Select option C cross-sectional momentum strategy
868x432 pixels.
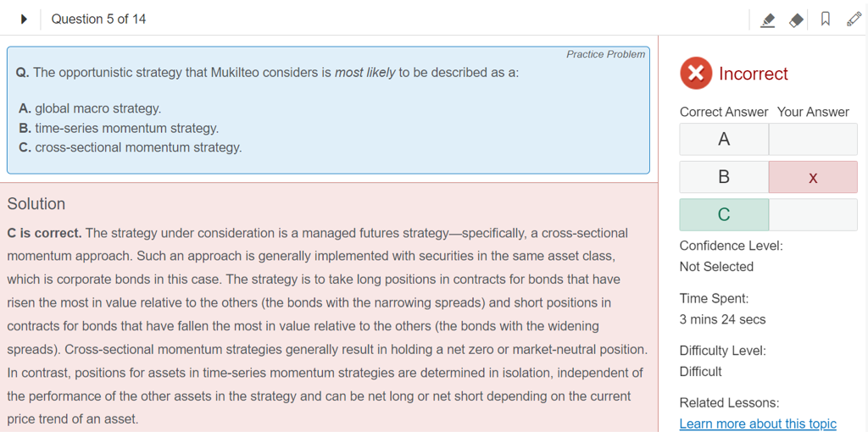click(131, 147)
